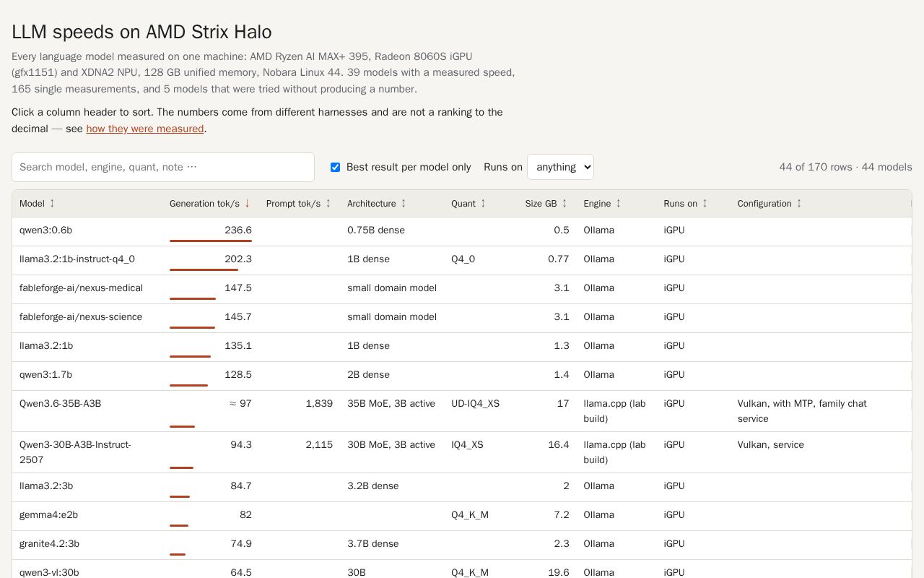Click the granite4.2:3b model name
This screenshot has height=578, width=924.
click(x=49, y=544)
